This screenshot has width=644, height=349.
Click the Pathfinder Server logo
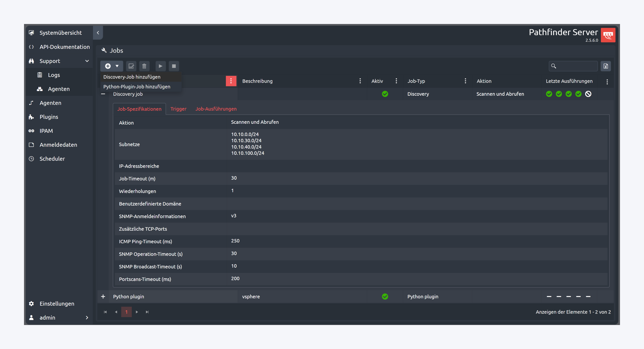[608, 35]
